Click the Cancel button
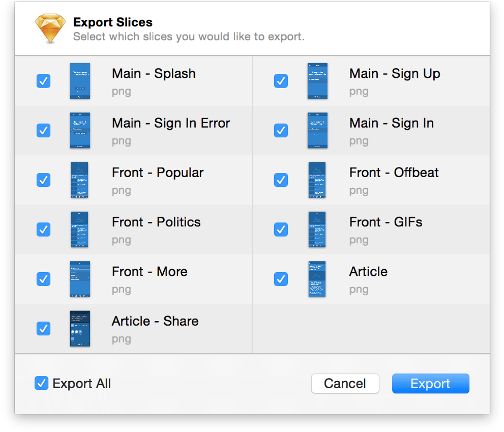Viewport: 504px width, 432px height. 345,384
